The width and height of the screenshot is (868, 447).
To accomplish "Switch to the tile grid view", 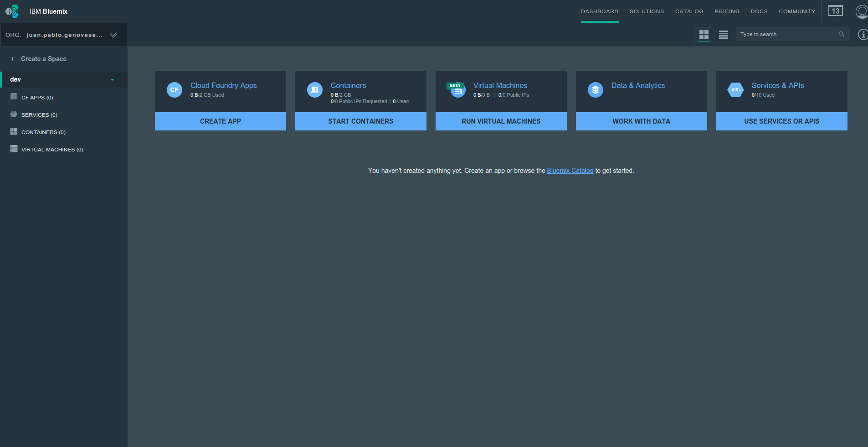I will (704, 34).
